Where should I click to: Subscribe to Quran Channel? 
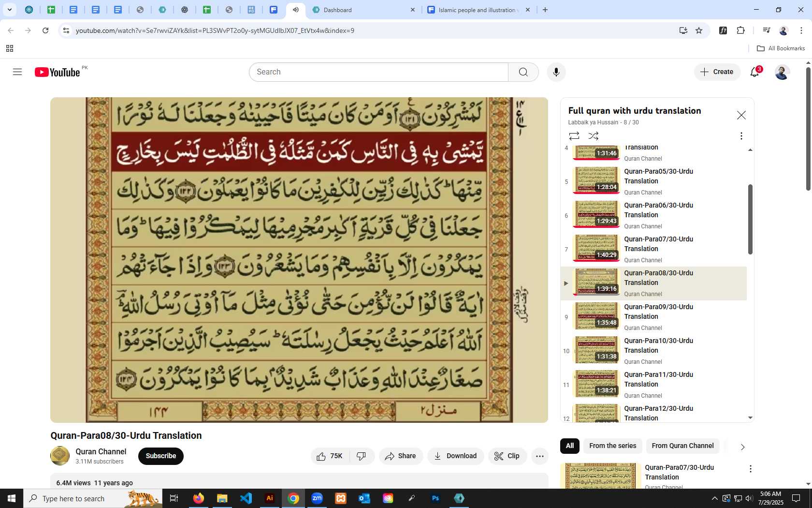click(x=161, y=456)
